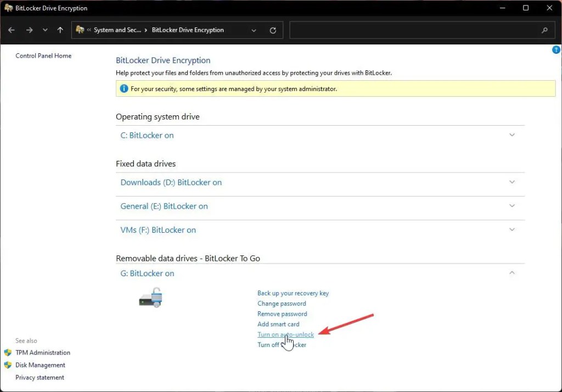Click Remove password link
The width and height of the screenshot is (562, 392).
282,314
